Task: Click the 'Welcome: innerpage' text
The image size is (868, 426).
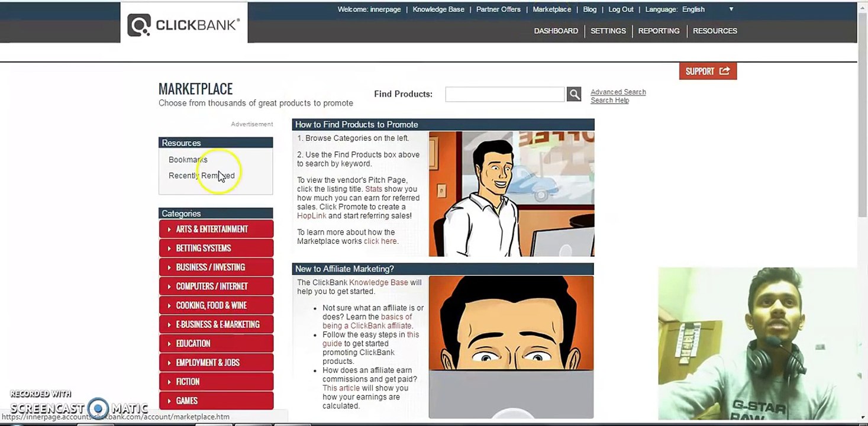Action: [x=369, y=9]
